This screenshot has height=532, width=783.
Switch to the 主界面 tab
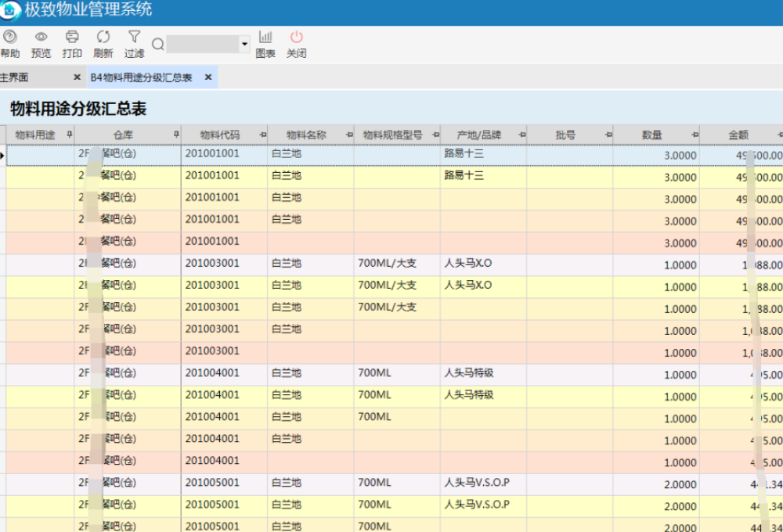click(x=14, y=77)
